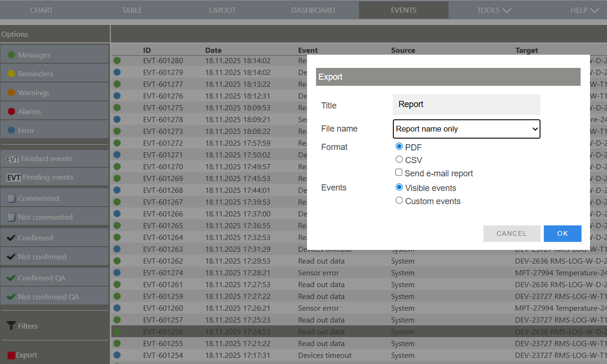Select the PDF format radio button
Screen dimensions: 607x364
click(399, 146)
